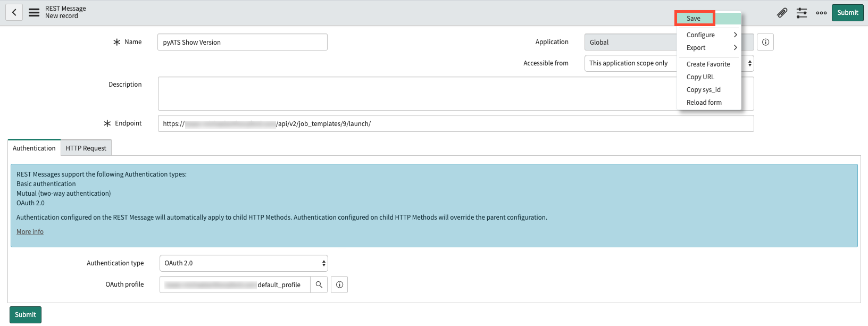868x326 pixels.
Task: Open the More info link
Action: (x=30, y=232)
